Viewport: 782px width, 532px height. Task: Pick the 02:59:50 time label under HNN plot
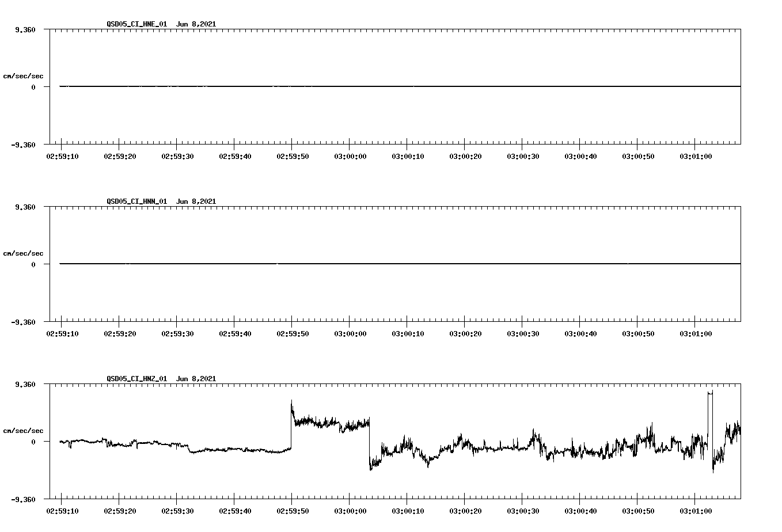tap(293, 333)
